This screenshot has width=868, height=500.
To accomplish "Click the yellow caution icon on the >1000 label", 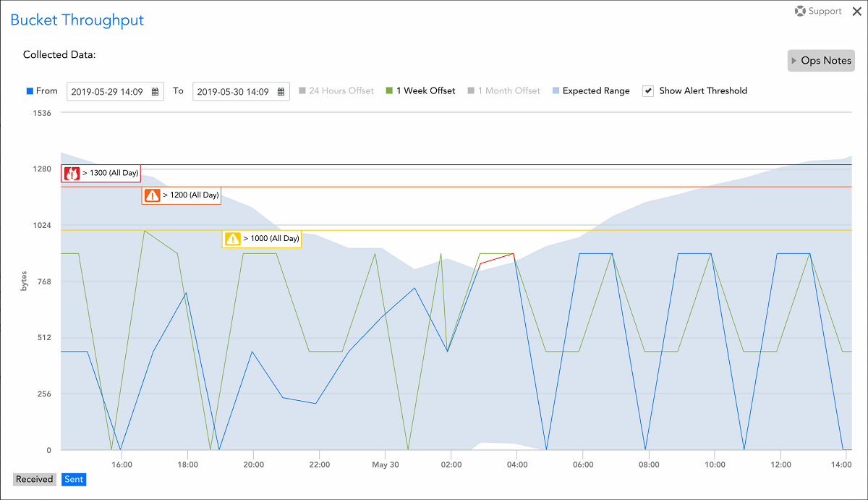I will [x=232, y=239].
